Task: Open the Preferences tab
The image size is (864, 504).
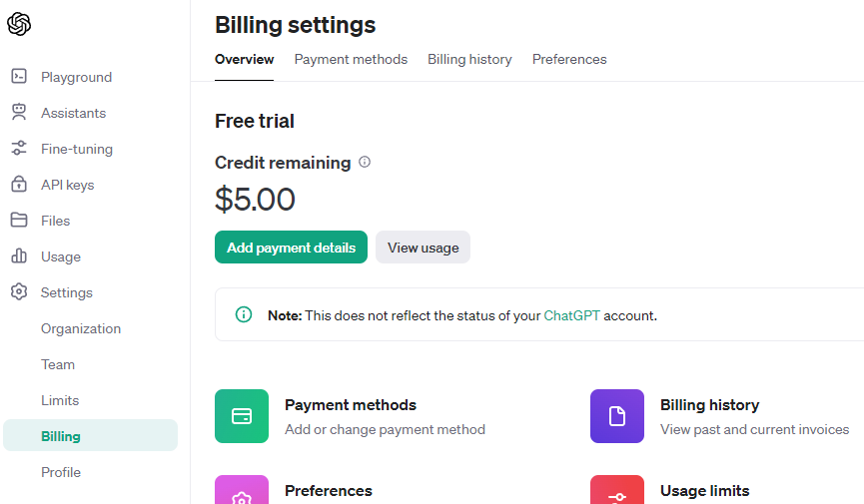Action: point(569,60)
